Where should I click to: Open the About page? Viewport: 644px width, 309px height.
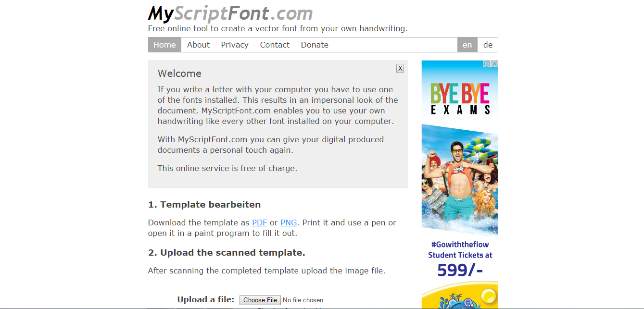(198, 45)
